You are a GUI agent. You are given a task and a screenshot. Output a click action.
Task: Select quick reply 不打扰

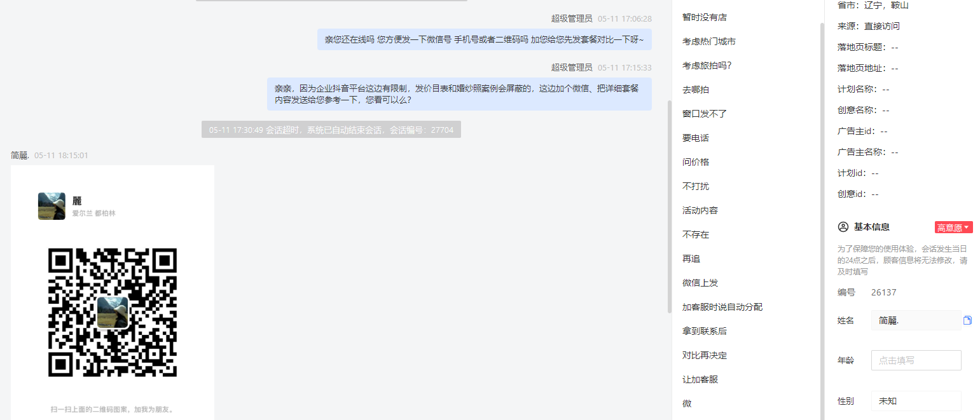point(695,186)
